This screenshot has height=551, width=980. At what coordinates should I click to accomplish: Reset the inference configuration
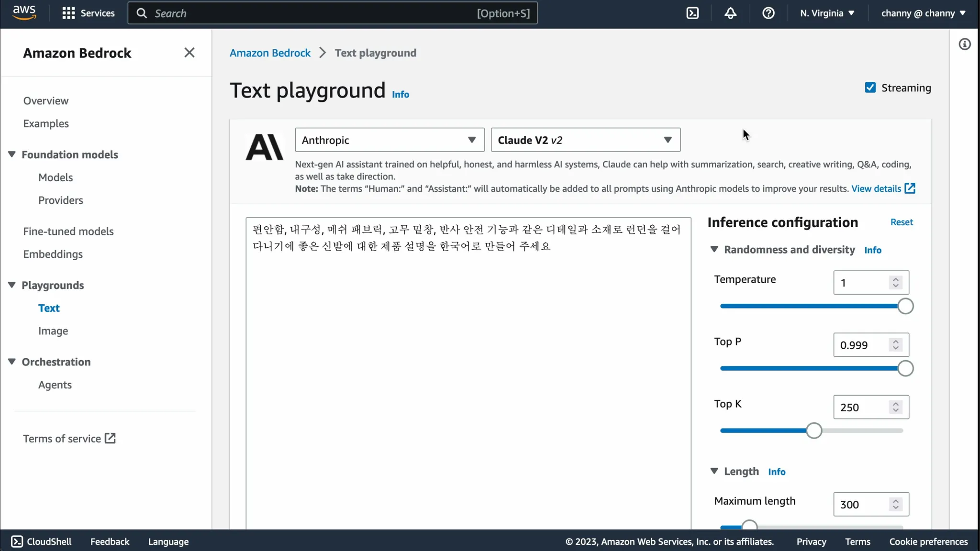[x=902, y=222]
